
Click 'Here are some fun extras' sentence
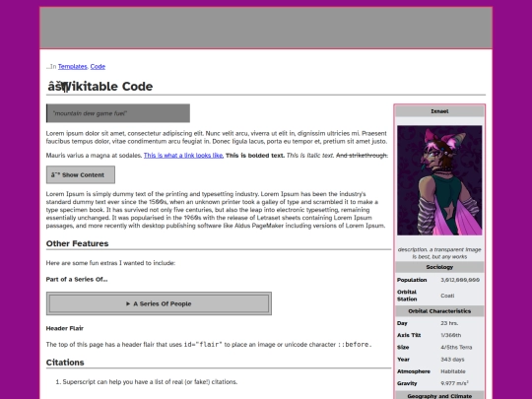(110, 263)
